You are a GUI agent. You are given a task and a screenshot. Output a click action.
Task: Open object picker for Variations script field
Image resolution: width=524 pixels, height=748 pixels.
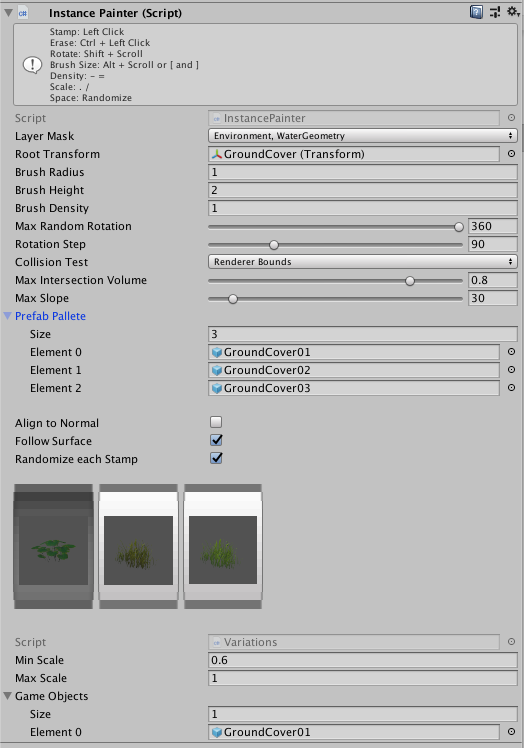(x=511, y=642)
